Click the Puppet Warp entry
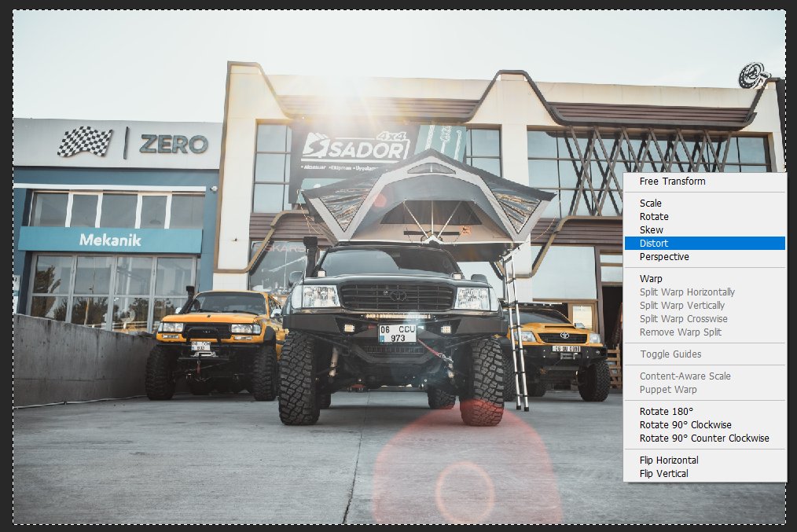Viewport: 797px width, 532px height. pyautogui.click(x=704, y=389)
